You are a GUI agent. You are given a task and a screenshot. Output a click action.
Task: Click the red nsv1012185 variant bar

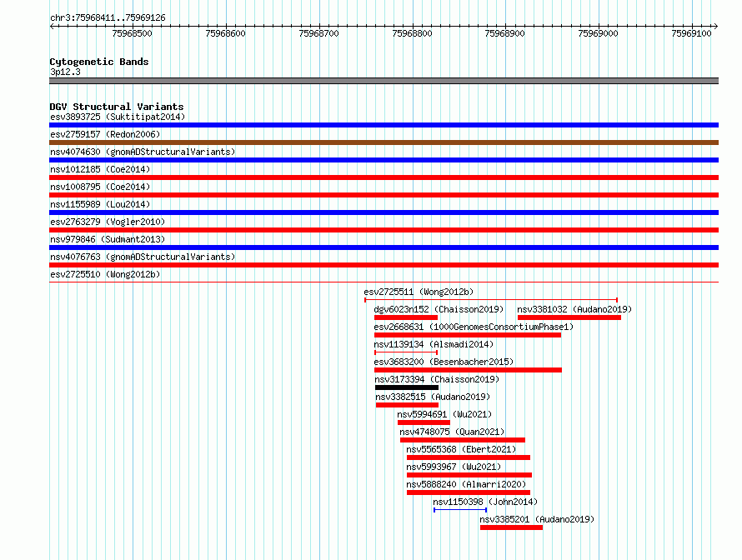tap(384, 177)
